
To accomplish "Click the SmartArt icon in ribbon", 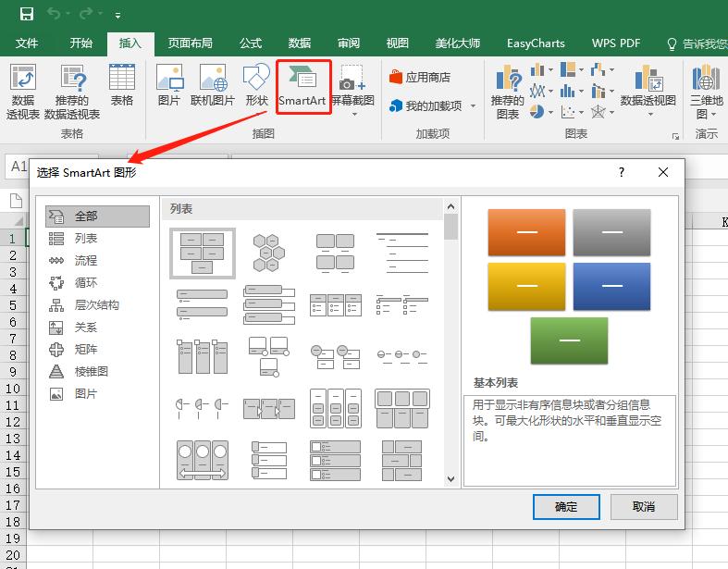I will (302, 86).
